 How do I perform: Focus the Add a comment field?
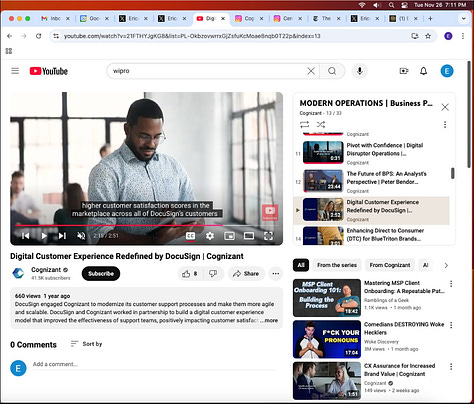point(154,364)
